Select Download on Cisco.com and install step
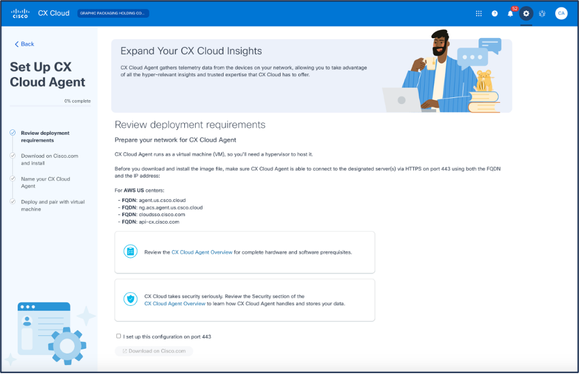The image size is (579, 374). point(49,159)
